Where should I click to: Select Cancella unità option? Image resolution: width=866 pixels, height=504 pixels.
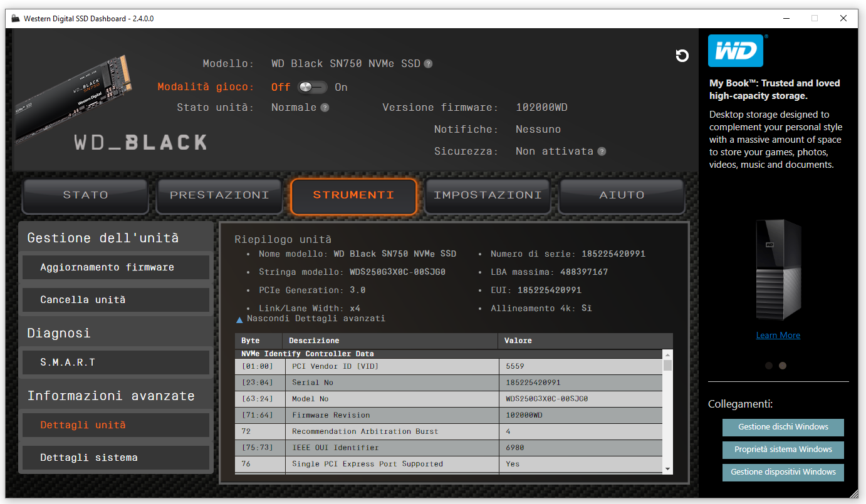116,300
